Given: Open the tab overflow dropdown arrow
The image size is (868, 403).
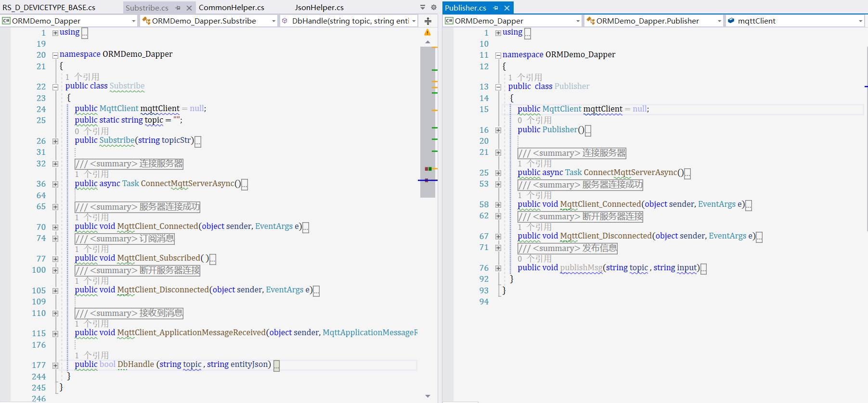Looking at the screenshot, I should [423, 7].
